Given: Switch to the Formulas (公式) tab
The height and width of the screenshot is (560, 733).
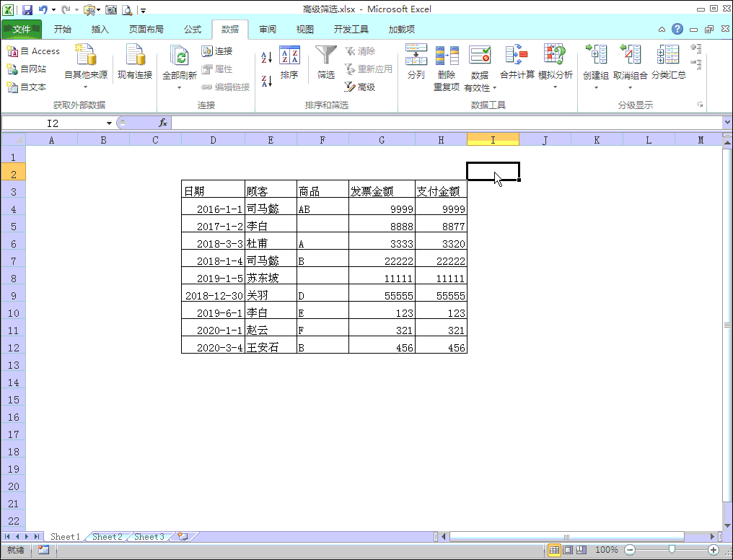Looking at the screenshot, I should [192, 30].
